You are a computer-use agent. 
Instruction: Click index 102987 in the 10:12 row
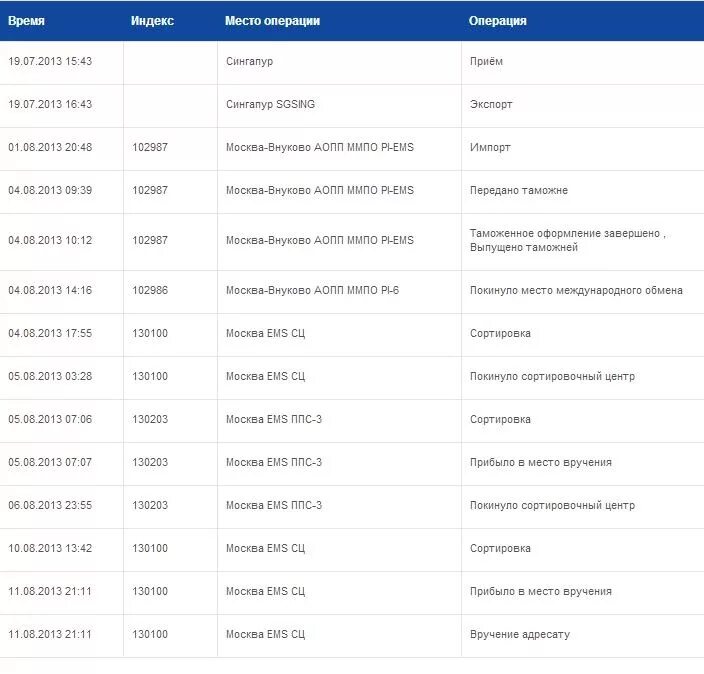point(150,240)
